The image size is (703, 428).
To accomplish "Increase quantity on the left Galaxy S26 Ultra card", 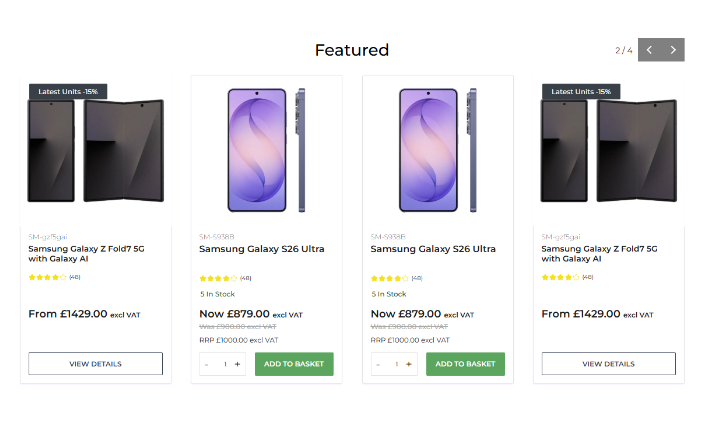I will click(x=237, y=364).
